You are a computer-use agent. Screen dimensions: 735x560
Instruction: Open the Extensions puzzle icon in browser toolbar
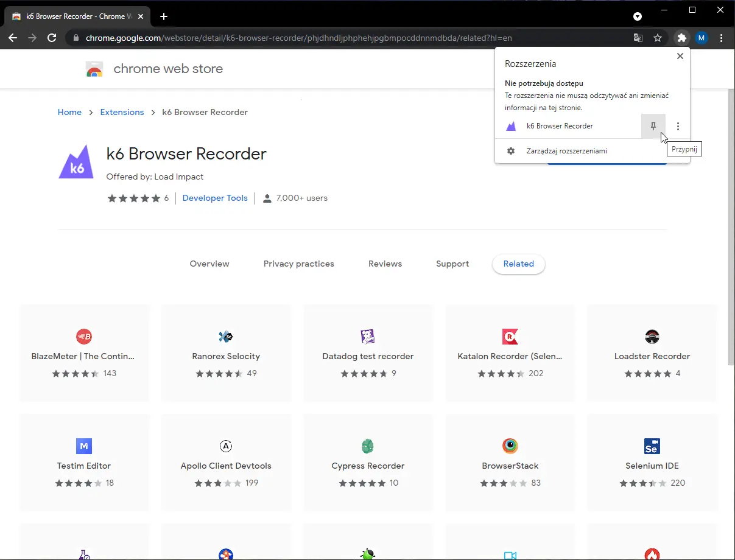tap(681, 38)
